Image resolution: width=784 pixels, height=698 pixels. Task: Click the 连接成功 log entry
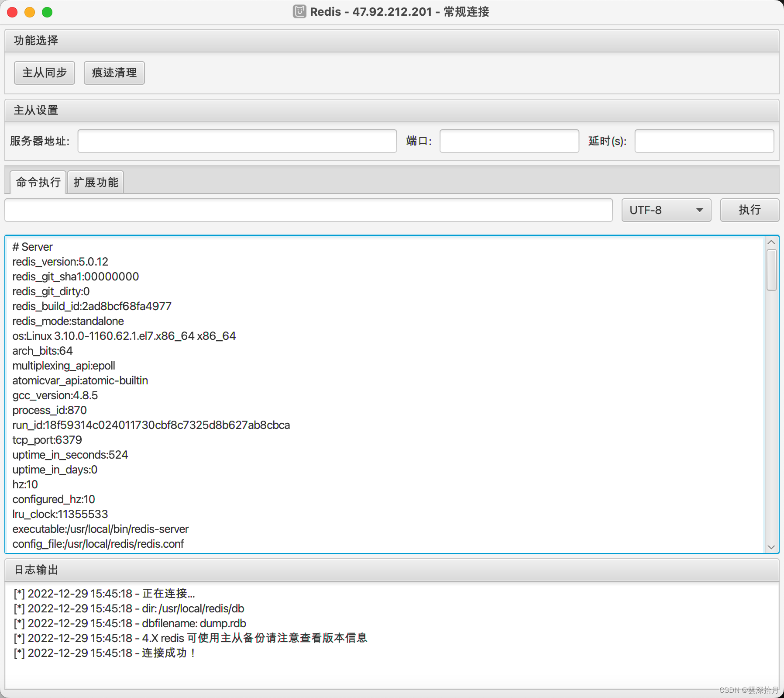point(105,653)
